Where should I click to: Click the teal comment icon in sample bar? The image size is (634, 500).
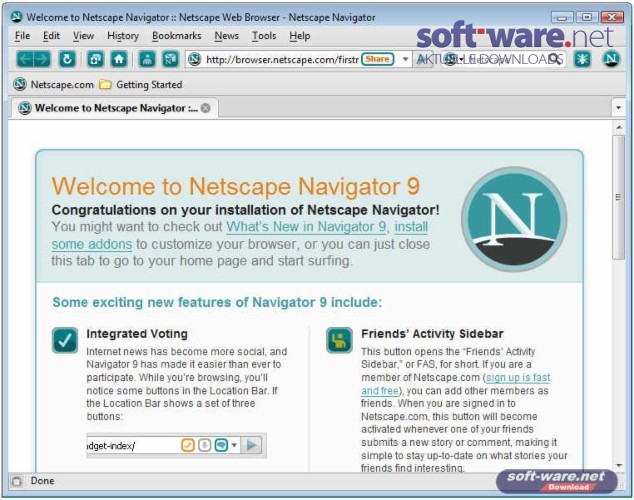(x=221, y=445)
